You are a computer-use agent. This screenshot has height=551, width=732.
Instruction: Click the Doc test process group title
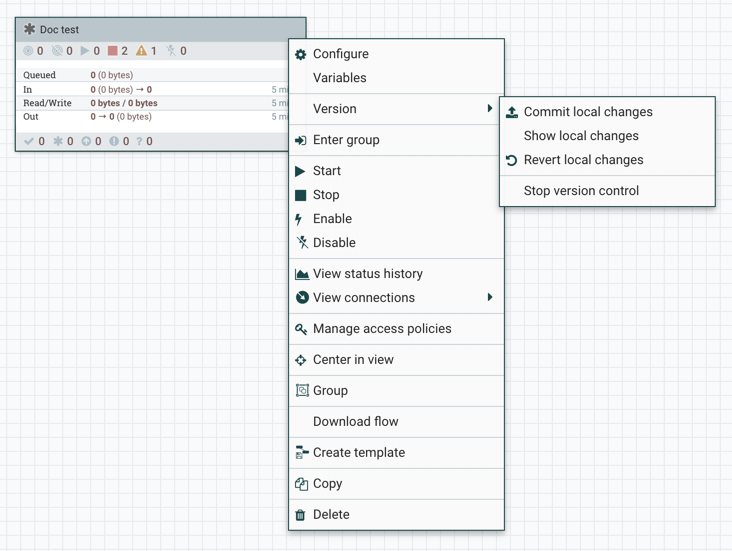click(59, 30)
